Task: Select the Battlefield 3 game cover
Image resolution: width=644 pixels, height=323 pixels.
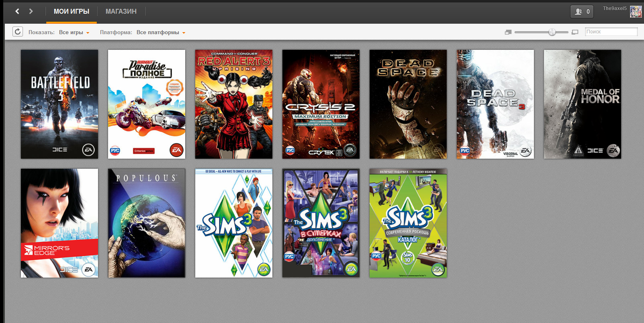Action: tap(59, 104)
